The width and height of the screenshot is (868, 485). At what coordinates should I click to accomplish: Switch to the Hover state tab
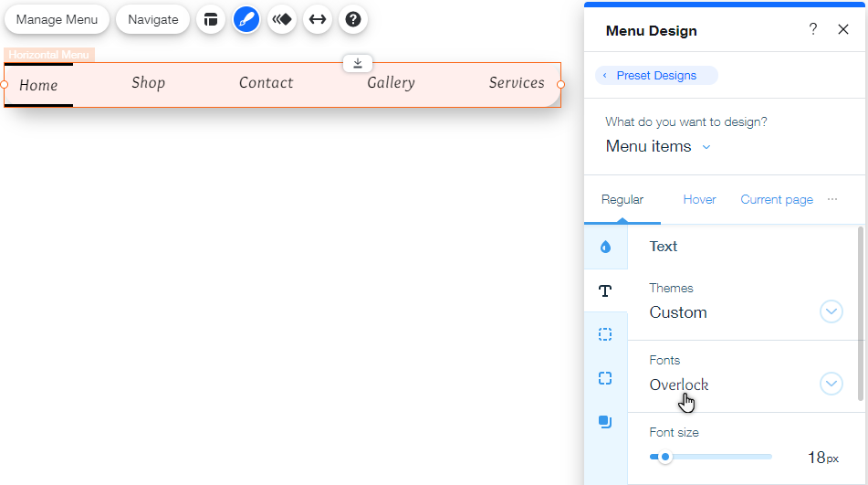pyautogui.click(x=699, y=199)
